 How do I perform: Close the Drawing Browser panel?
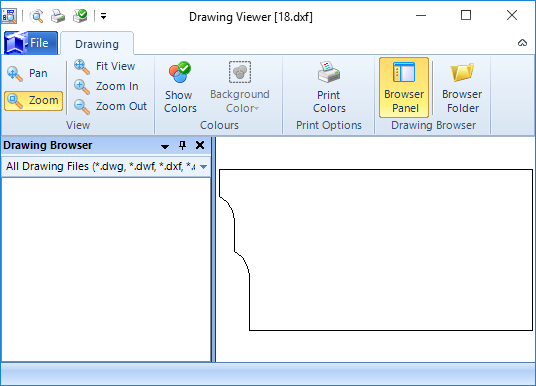coord(200,145)
